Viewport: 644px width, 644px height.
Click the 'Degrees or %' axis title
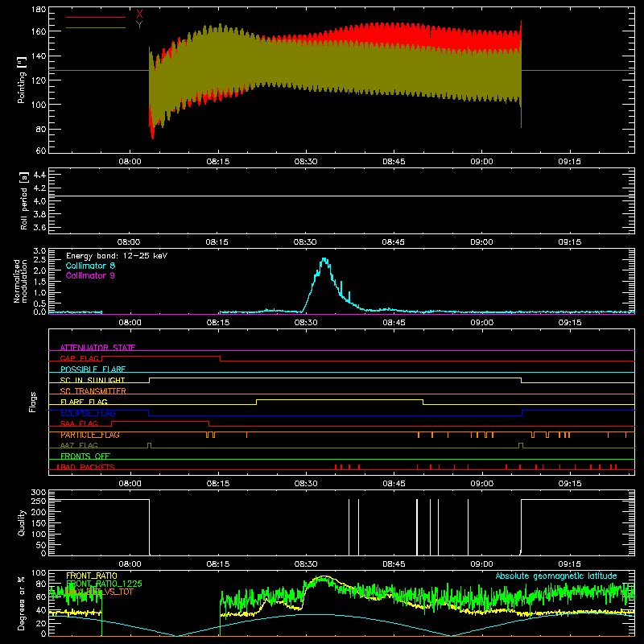tap(21, 603)
